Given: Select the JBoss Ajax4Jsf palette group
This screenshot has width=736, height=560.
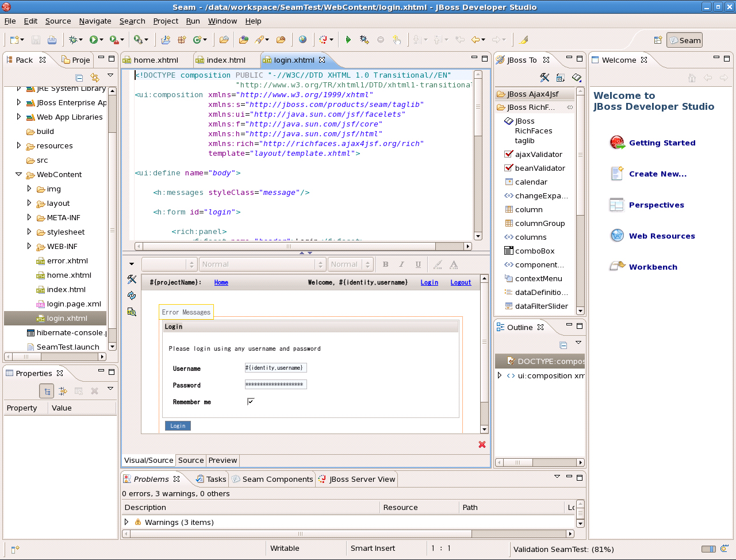Looking at the screenshot, I should point(534,94).
